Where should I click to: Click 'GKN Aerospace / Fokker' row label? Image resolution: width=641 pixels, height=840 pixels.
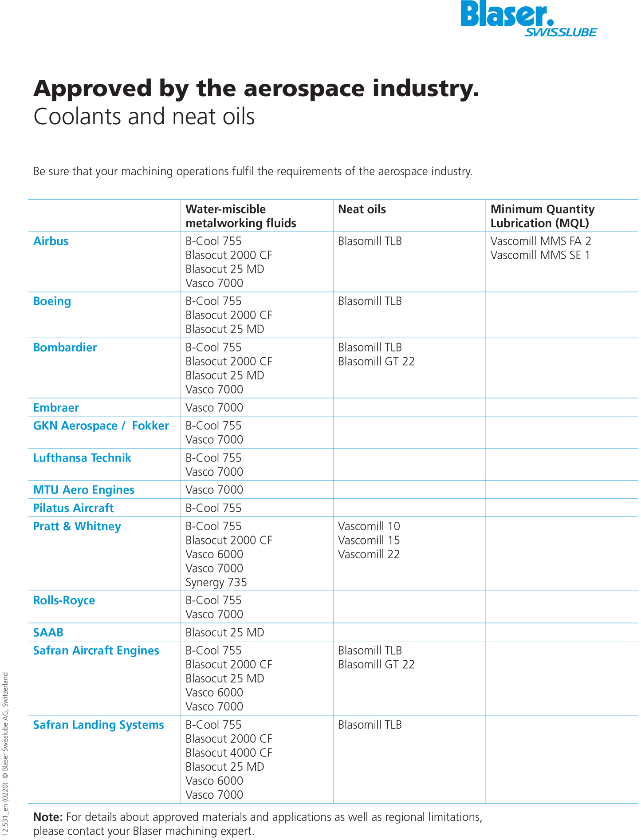click(101, 426)
